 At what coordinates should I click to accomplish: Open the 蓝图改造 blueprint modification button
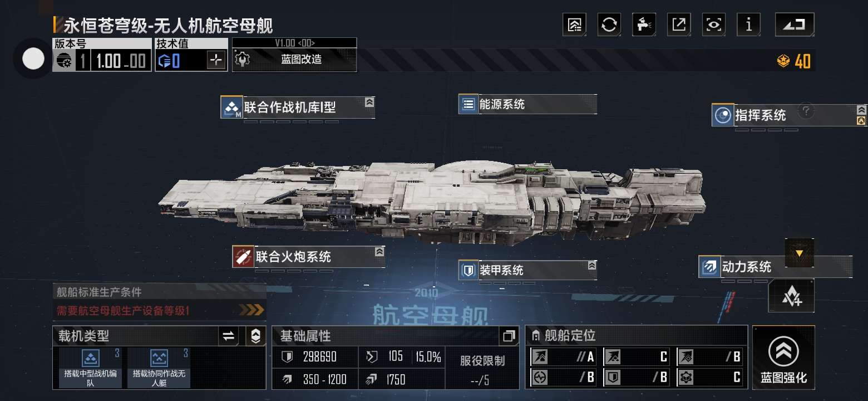pos(294,60)
